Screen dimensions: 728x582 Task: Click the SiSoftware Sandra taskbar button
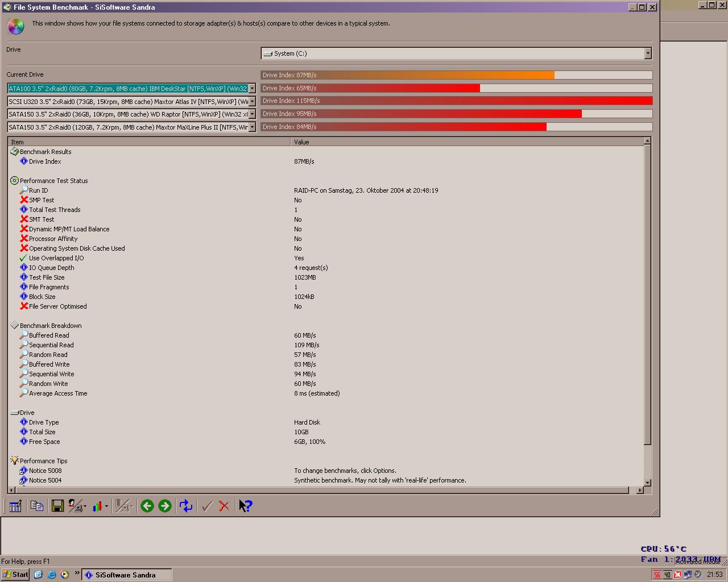pyautogui.click(x=127, y=575)
